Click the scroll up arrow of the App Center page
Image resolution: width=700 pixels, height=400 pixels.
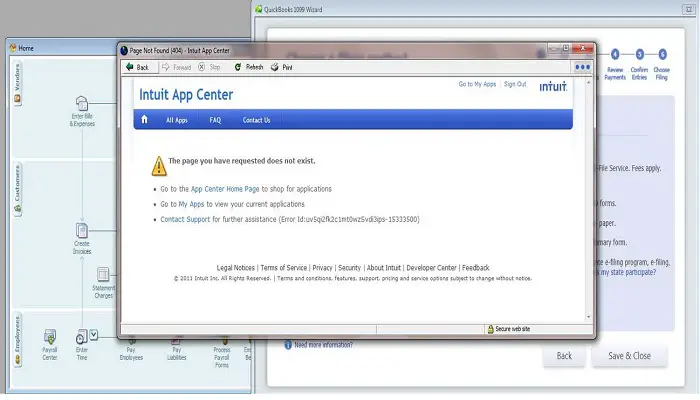588,83
